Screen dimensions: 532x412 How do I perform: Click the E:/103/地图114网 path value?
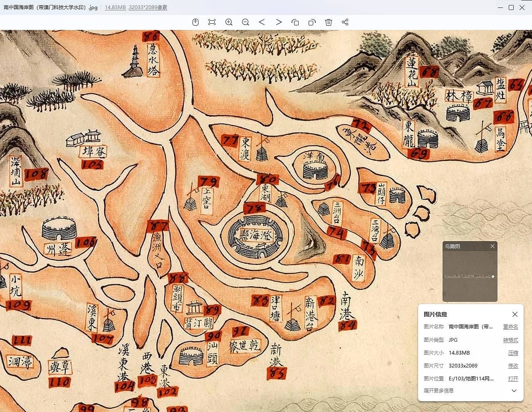pyautogui.click(x=471, y=379)
